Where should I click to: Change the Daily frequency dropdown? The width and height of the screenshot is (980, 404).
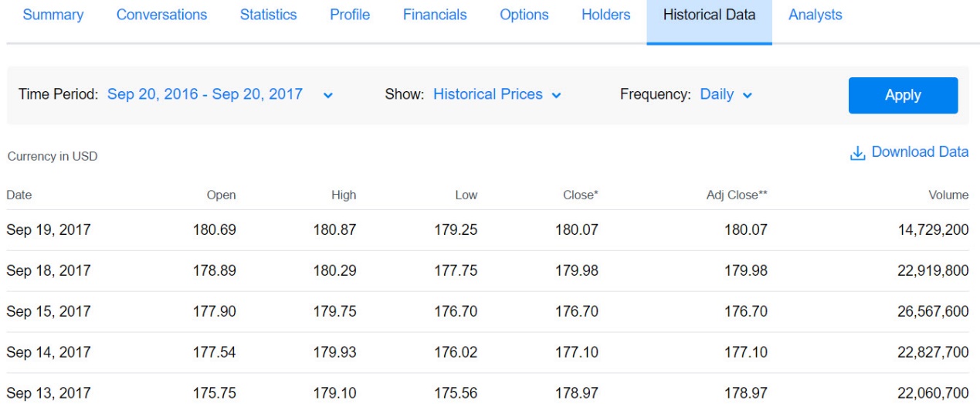pos(725,94)
